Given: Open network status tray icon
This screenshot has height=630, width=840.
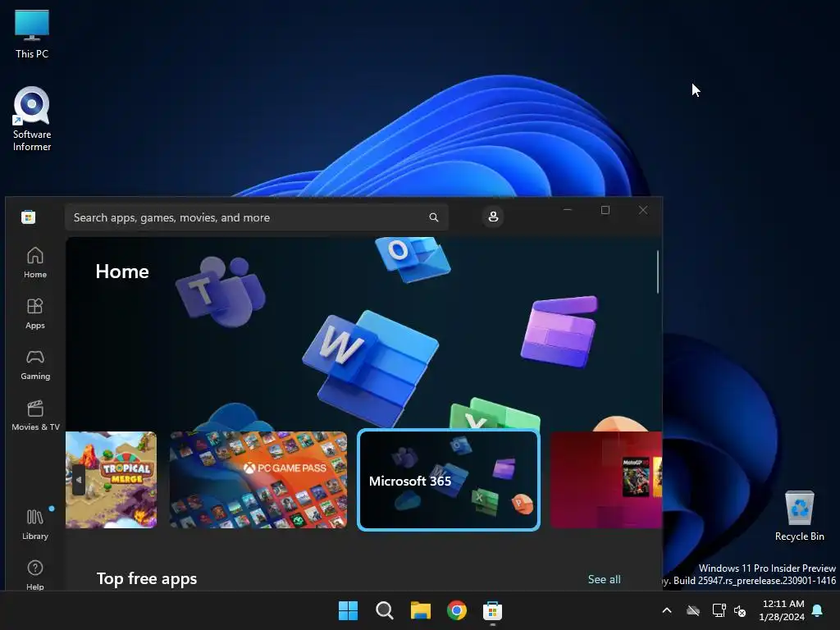Looking at the screenshot, I should 719,610.
